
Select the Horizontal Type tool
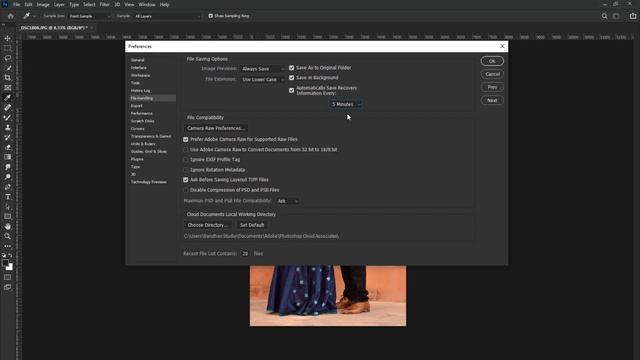point(7,197)
